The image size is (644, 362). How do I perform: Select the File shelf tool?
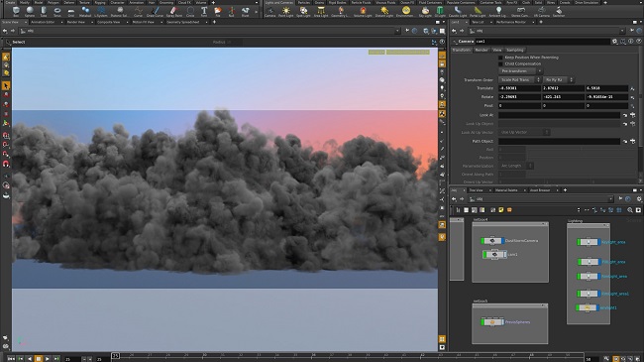[x=218, y=12]
